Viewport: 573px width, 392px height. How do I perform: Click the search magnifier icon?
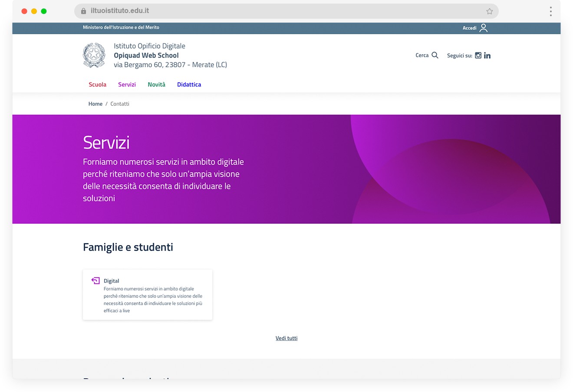tap(435, 55)
